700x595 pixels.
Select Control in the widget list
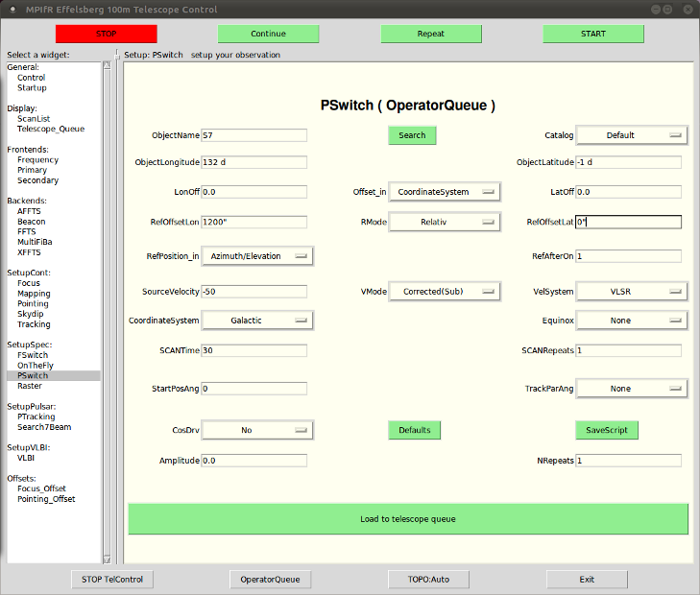[x=32, y=78]
